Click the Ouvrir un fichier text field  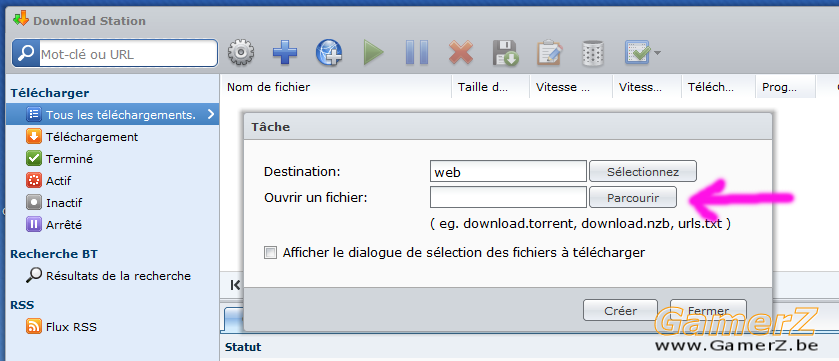pos(508,197)
